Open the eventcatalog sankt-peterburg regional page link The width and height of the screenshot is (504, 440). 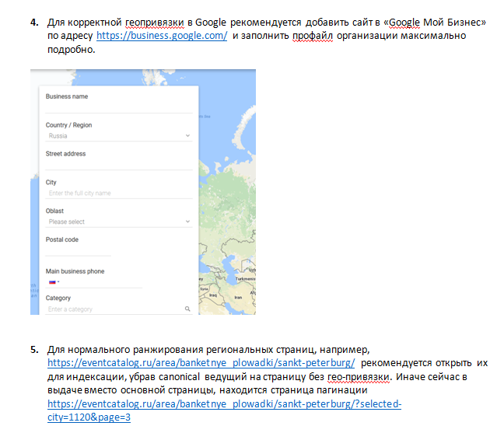[x=201, y=363]
